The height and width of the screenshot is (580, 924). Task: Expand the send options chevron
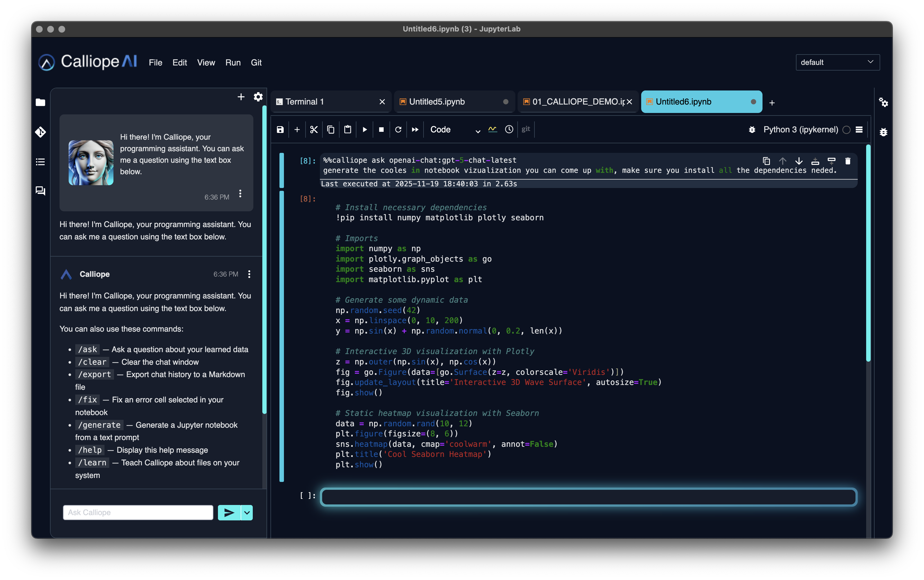[x=247, y=513]
